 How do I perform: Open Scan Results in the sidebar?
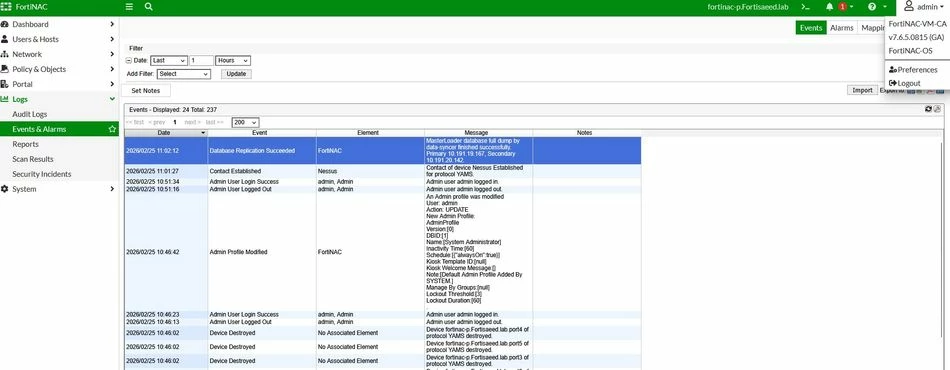tap(59, 159)
